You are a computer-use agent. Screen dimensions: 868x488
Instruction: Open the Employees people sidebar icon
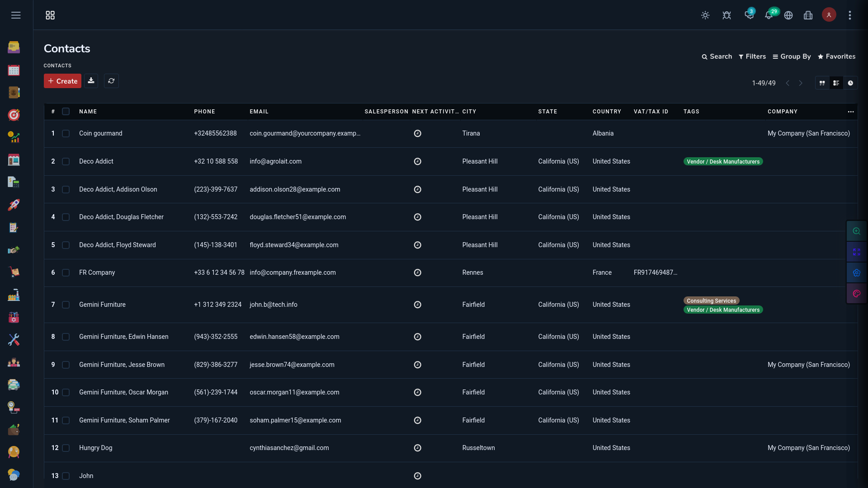click(14, 362)
